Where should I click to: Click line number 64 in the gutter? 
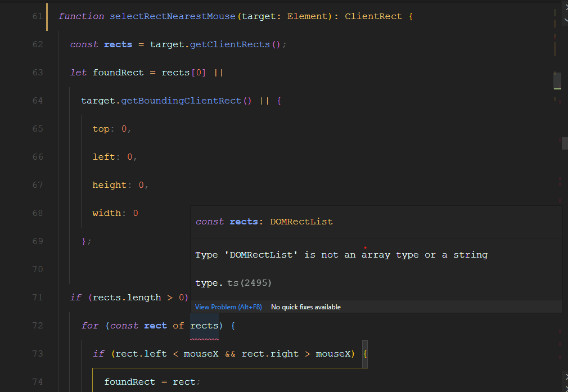(38, 101)
